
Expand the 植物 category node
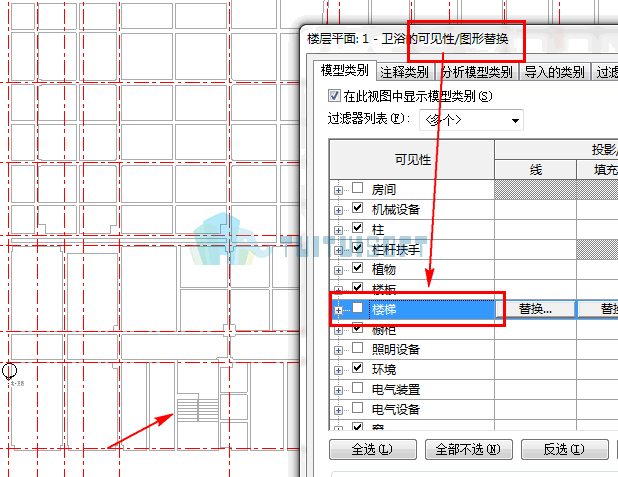(x=338, y=270)
